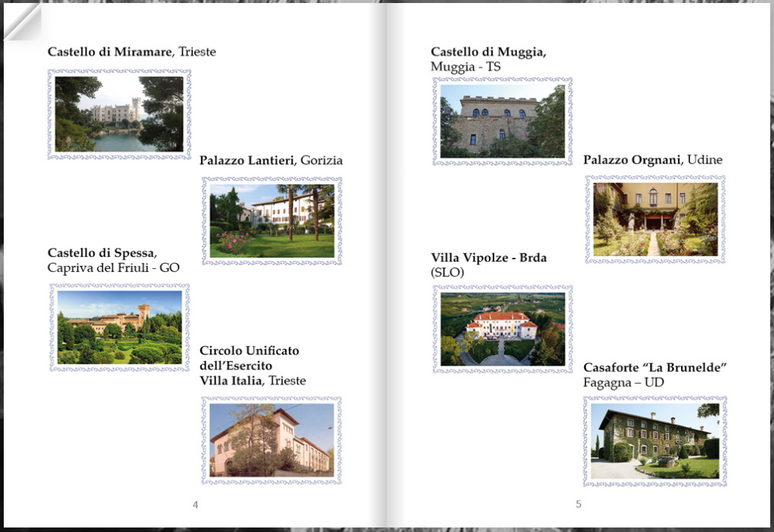Screen dimensions: 774x532
Task: Click page number 5 at the bottom
Action: pyautogui.click(x=578, y=504)
